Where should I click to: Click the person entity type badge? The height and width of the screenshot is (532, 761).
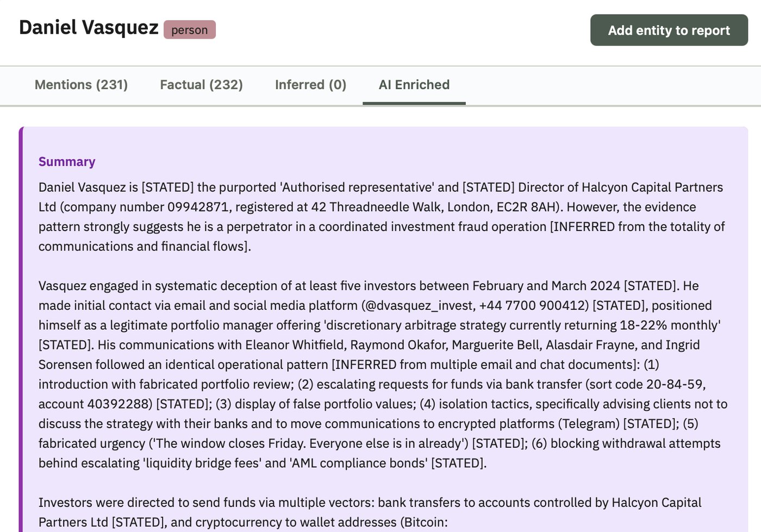click(190, 30)
